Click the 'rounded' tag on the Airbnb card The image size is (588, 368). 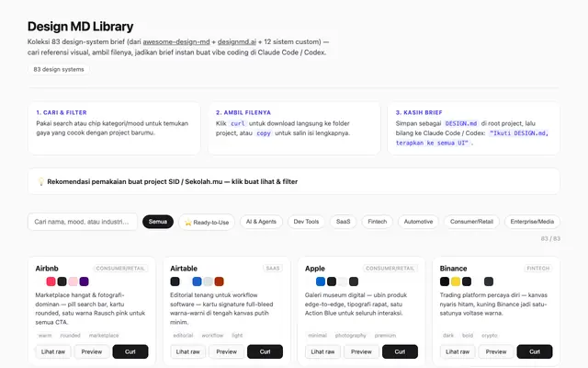70,335
